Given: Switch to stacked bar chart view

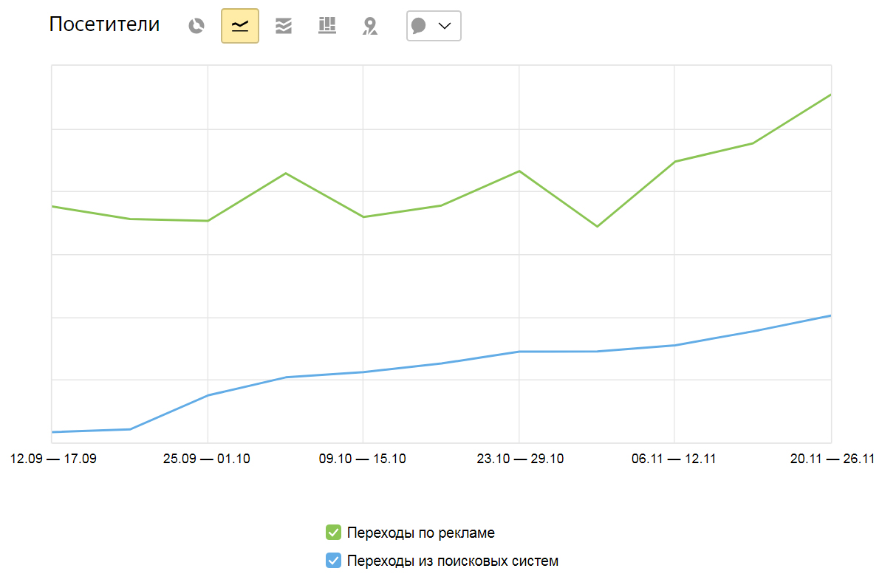Looking at the screenshot, I should point(327,26).
